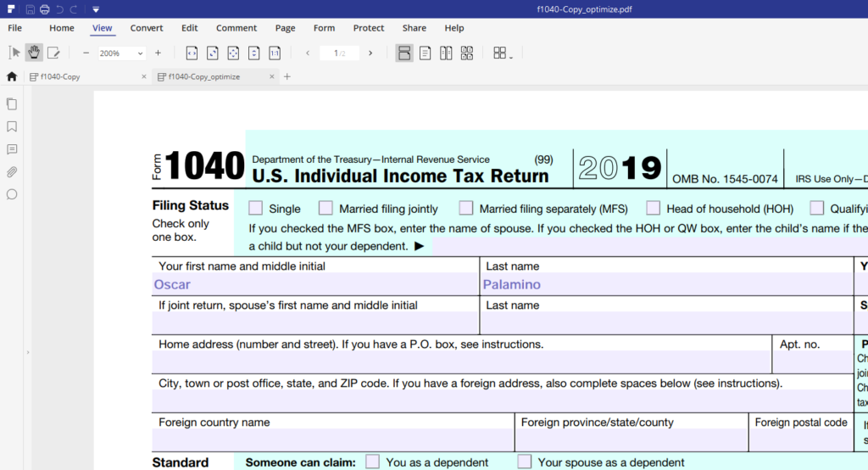Image resolution: width=868 pixels, height=470 pixels.
Task: Open the Search sidebar panel icon
Action: click(12, 194)
